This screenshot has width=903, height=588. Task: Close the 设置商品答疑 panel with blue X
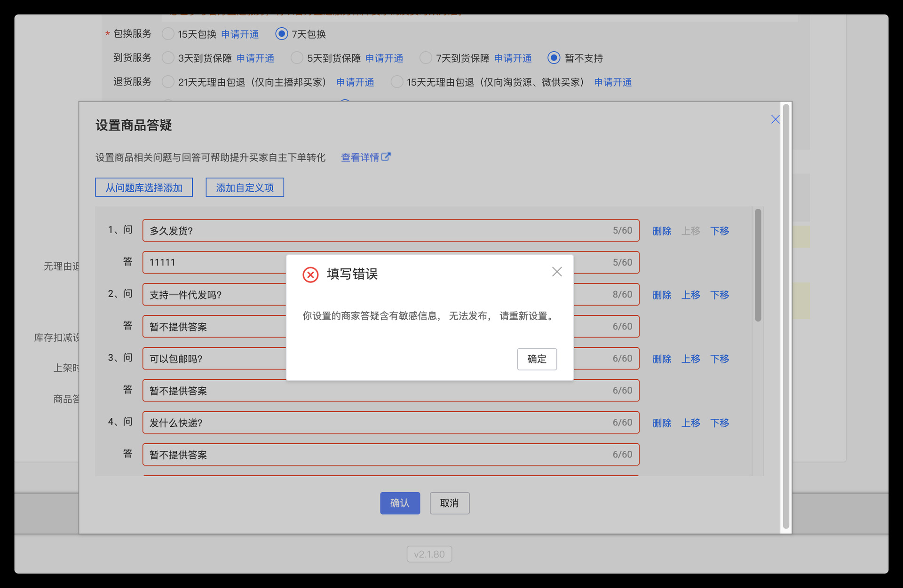[775, 119]
